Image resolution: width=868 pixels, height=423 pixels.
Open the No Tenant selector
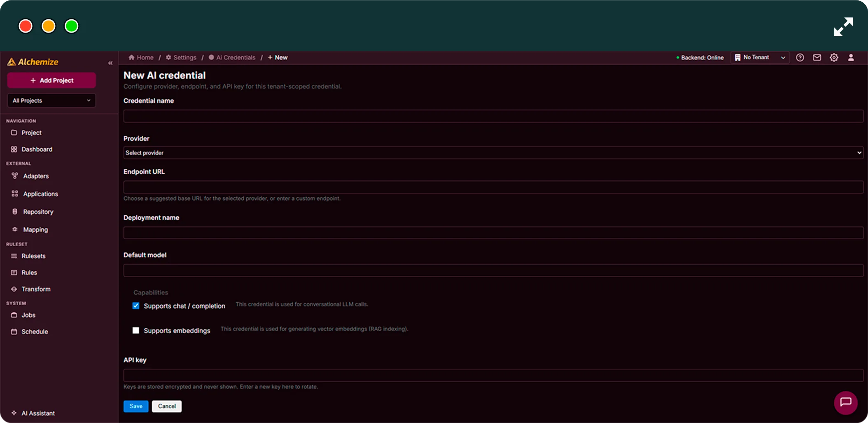click(x=760, y=58)
